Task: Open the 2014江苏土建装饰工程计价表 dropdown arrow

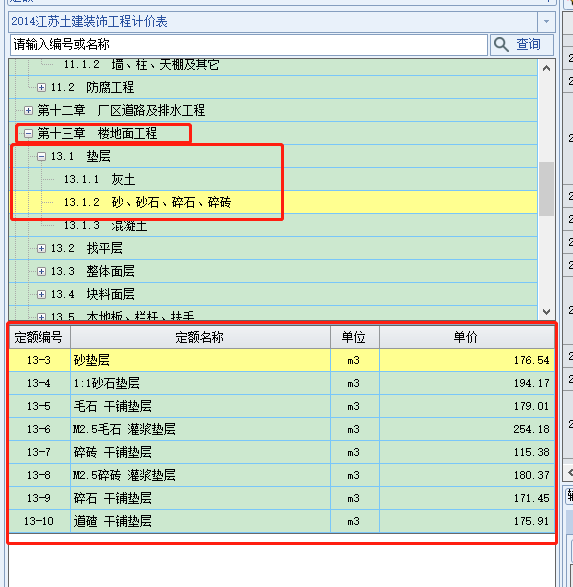Action: point(546,21)
